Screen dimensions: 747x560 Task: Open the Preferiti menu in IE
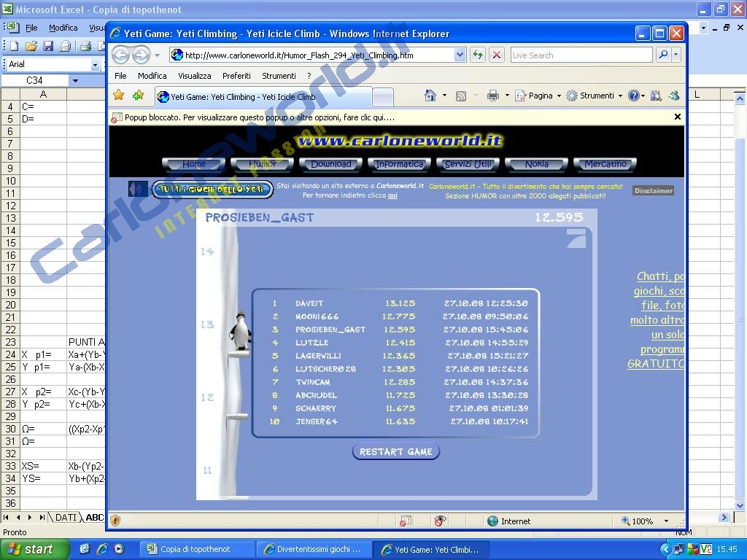pos(236,76)
